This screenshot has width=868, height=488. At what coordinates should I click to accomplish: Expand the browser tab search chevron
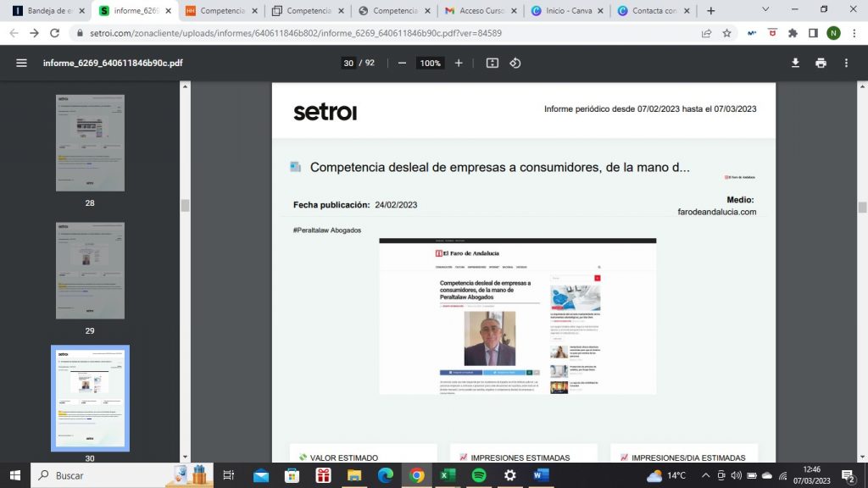(x=765, y=10)
